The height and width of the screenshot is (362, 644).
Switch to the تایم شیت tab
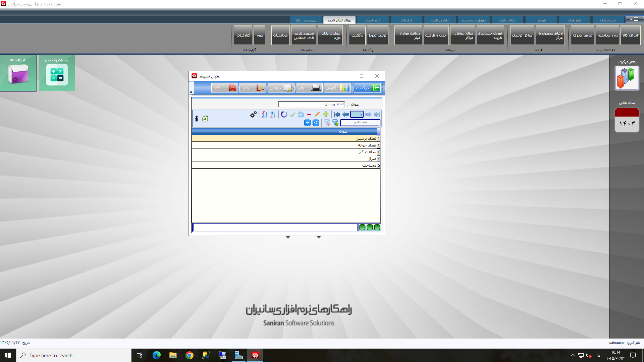373,20
